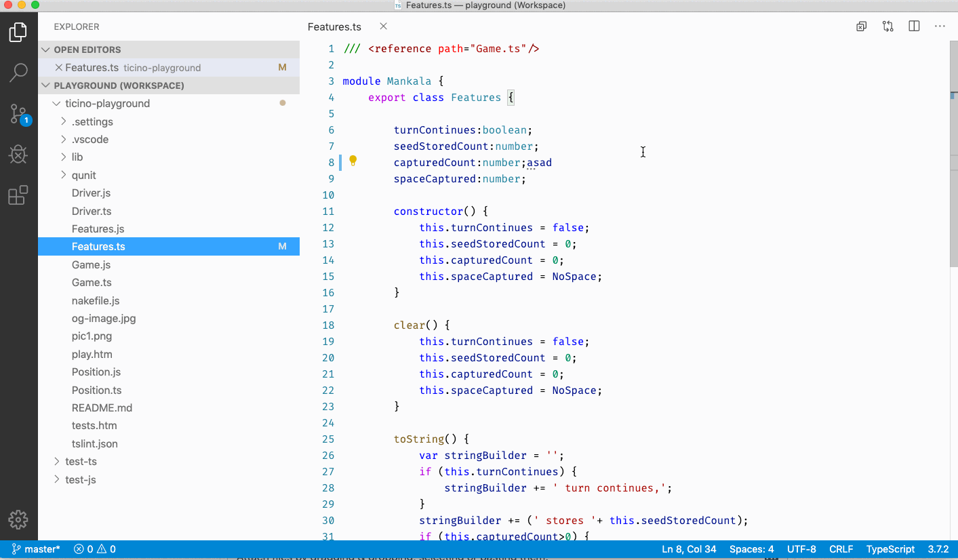Viewport: 958px width, 560px height.
Task: Click the master* branch indicator
Action: tap(35, 549)
